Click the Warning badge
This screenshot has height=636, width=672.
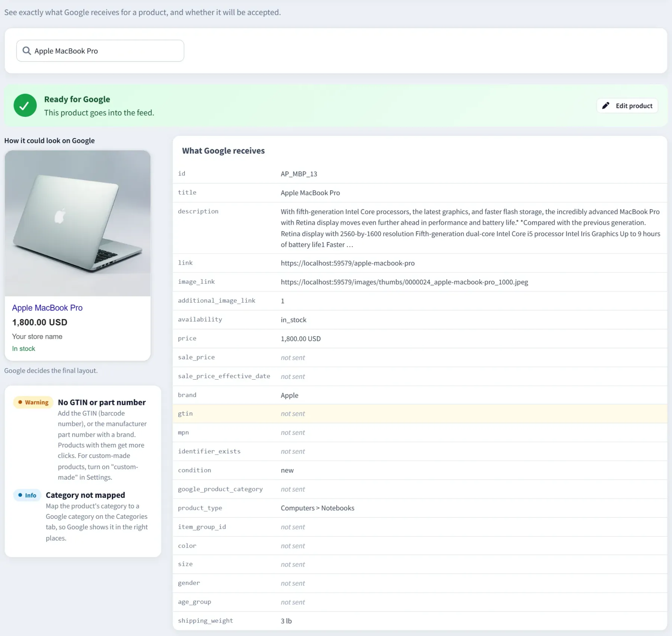click(x=33, y=402)
